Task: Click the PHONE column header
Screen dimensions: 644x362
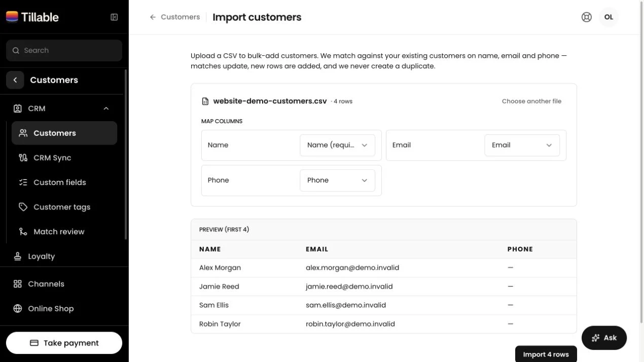Action: coord(520,249)
